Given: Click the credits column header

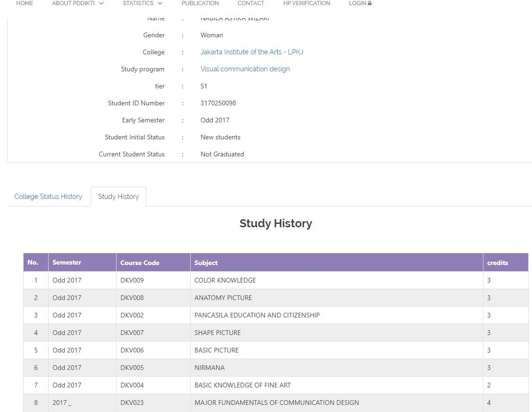Looking at the screenshot, I should (x=506, y=262).
